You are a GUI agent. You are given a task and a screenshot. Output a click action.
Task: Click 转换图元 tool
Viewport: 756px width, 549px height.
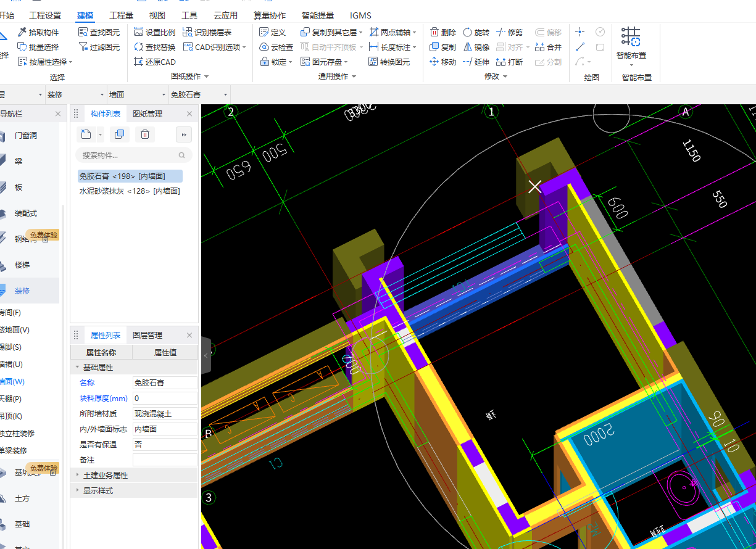[389, 62]
